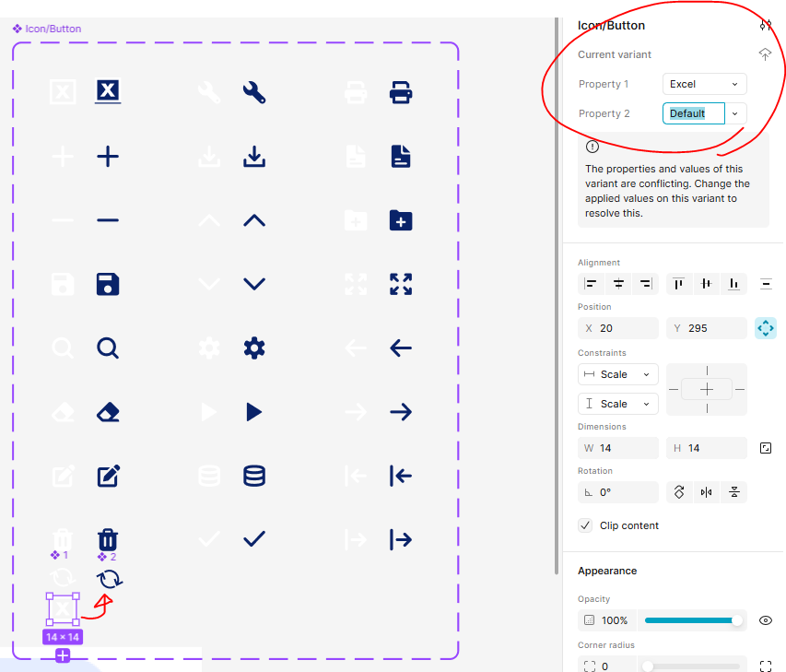This screenshot has height=672, width=786.
Task: Select Icon/Button component set label
Action: 47,29
